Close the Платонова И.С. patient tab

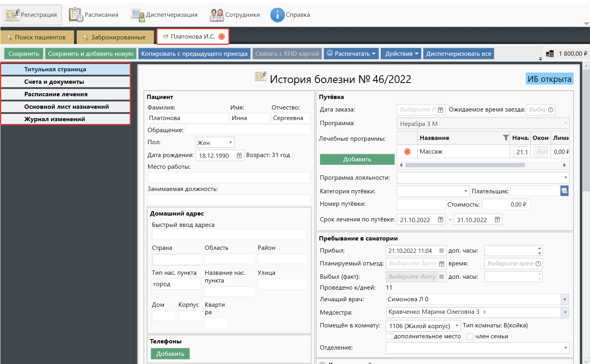(221, 37)
